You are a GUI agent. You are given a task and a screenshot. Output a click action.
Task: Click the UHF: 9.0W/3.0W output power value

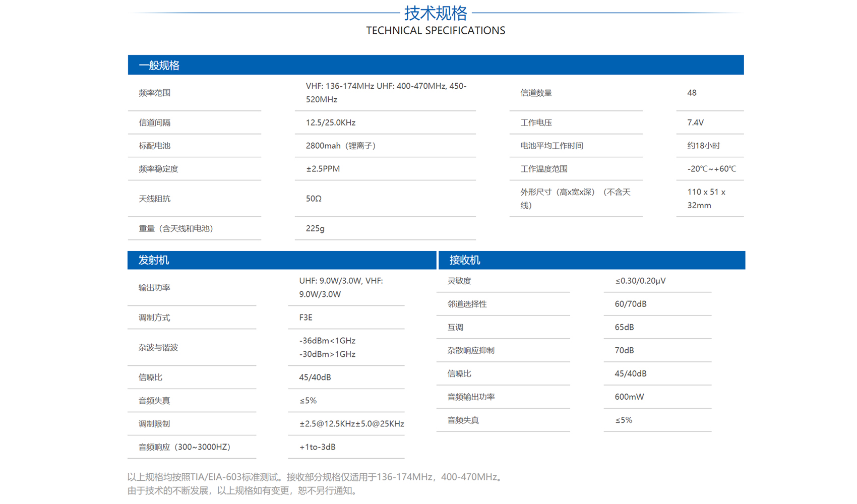click(341, 287)
